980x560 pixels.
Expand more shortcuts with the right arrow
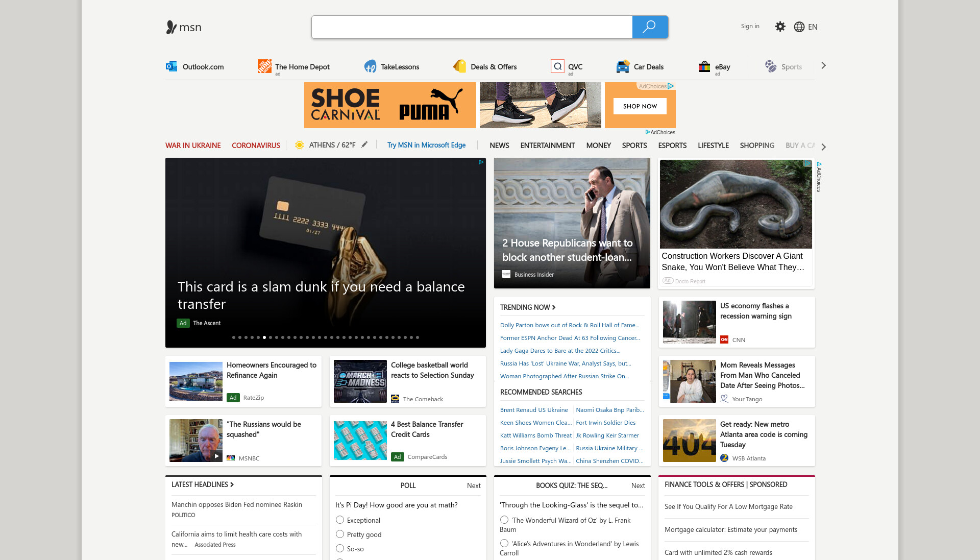point(823,65)
